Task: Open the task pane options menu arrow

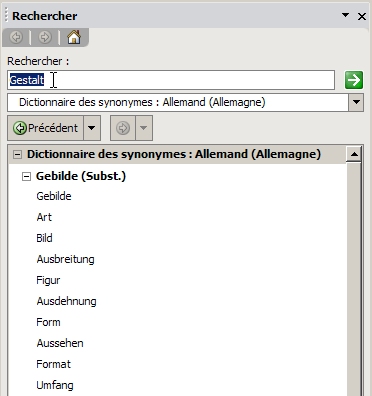Action: coord(346,15)
